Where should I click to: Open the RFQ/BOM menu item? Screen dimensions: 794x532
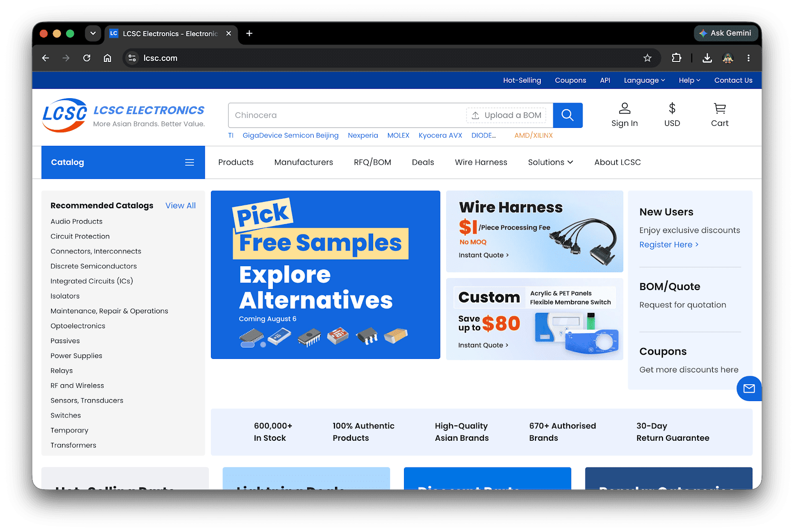[x=372, y=162]
